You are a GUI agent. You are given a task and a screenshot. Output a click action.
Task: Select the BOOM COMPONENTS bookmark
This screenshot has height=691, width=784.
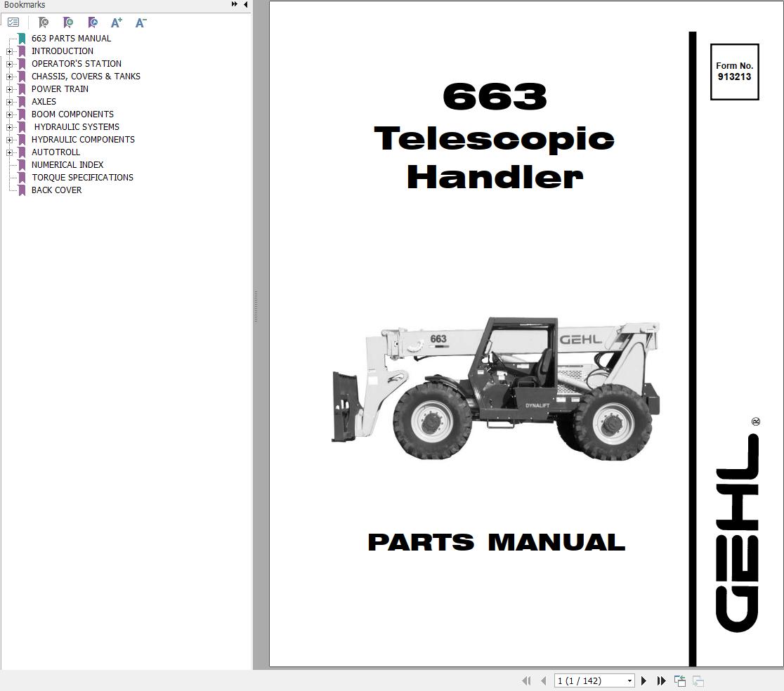(x=72, y=114)
